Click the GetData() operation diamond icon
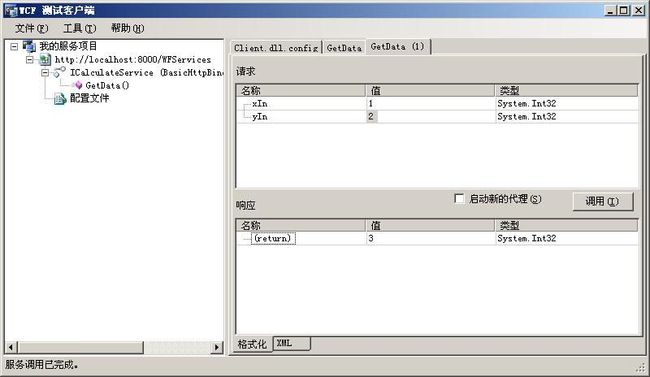Viewport: 650px width, 377px height. pyautogui.click(x=78, y=85)
